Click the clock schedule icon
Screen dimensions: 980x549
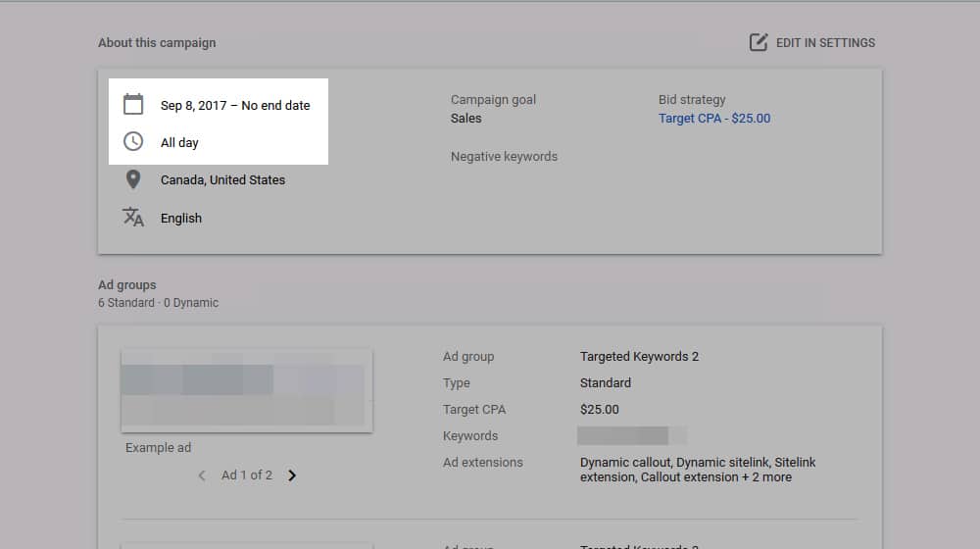(x=133, y=141)
